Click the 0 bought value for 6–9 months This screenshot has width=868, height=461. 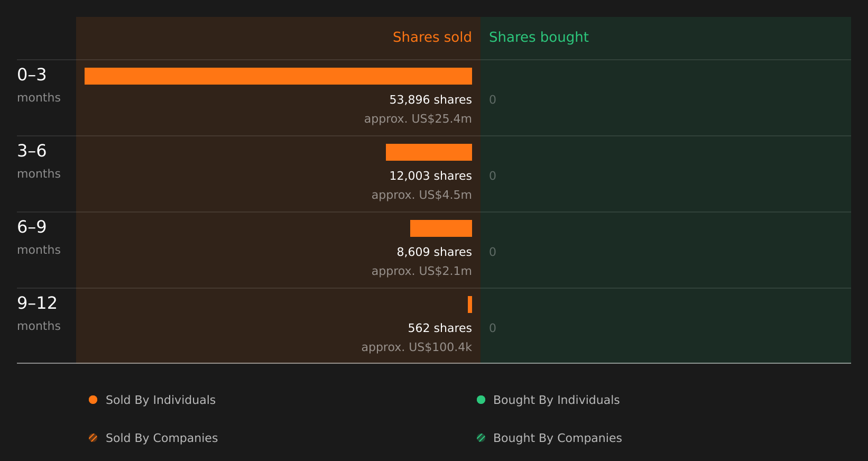click(x=493, y=252)
